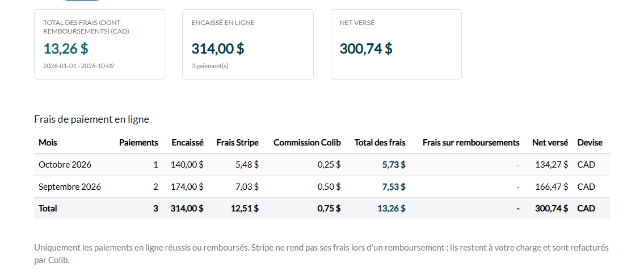644x275 pixels.
Task: Click the 'Frais sur remboursements' column header
Action: pos(471,143)
